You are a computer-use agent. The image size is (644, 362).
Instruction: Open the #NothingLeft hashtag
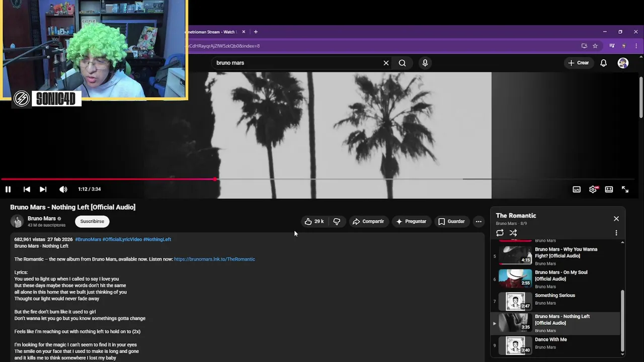(x=157, y=239)
